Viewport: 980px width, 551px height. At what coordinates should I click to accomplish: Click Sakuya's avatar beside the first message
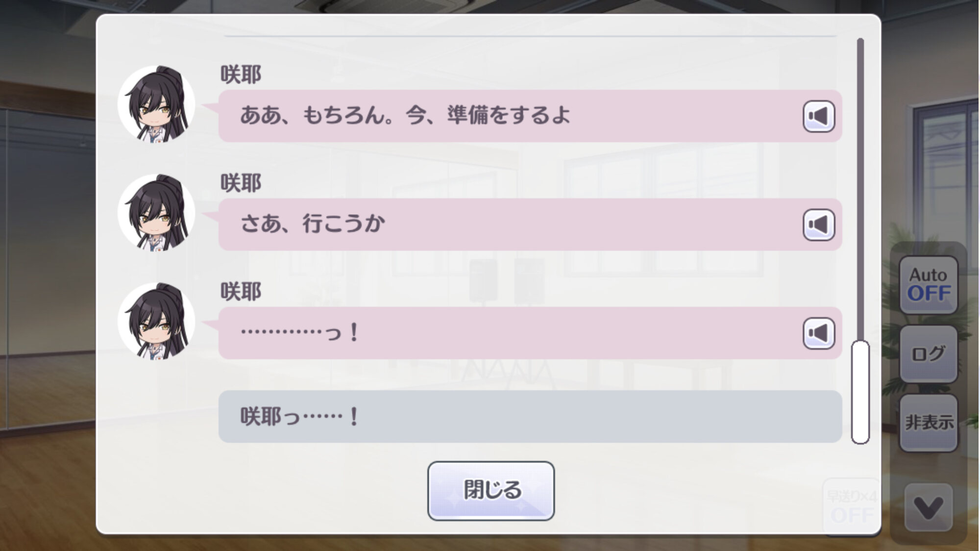157,104
